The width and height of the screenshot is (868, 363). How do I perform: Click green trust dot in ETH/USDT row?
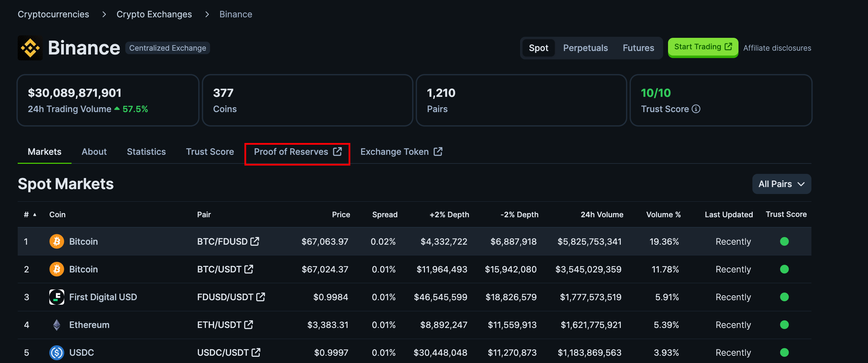point(784,325)
